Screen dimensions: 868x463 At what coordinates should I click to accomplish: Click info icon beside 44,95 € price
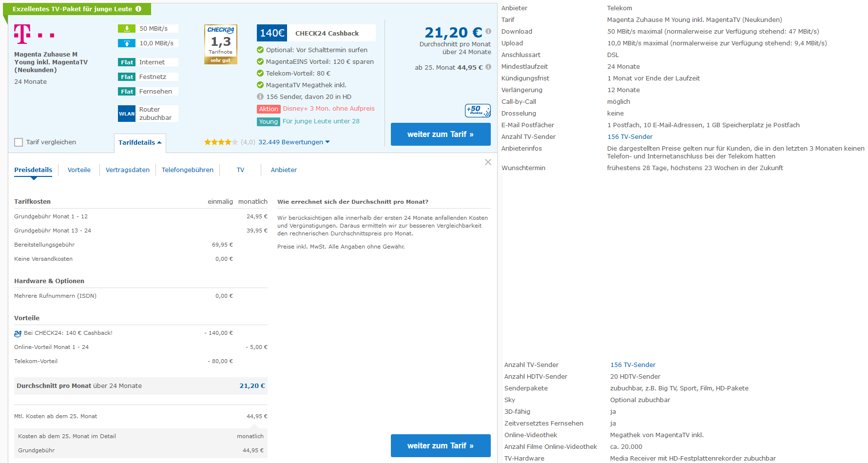488,67
